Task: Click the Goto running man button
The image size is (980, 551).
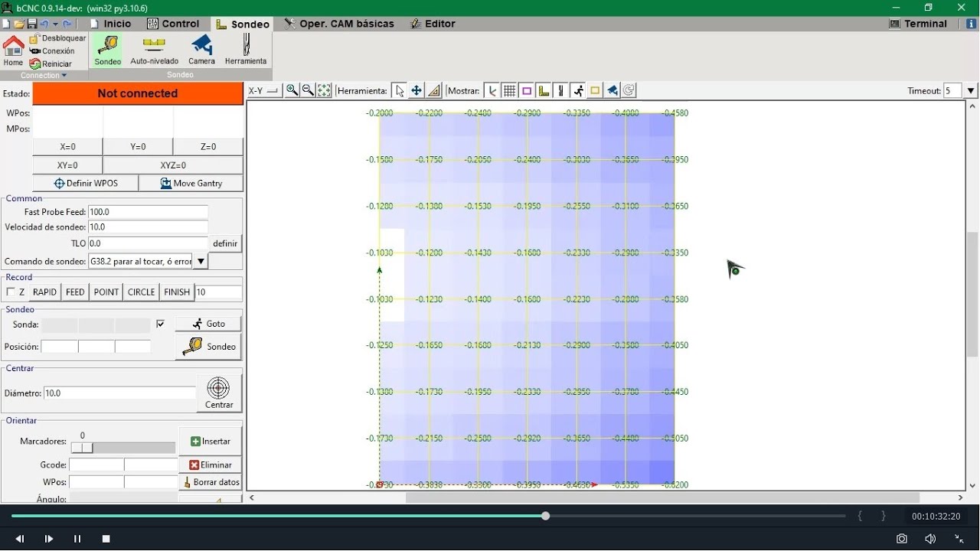Action: (208, 324)
